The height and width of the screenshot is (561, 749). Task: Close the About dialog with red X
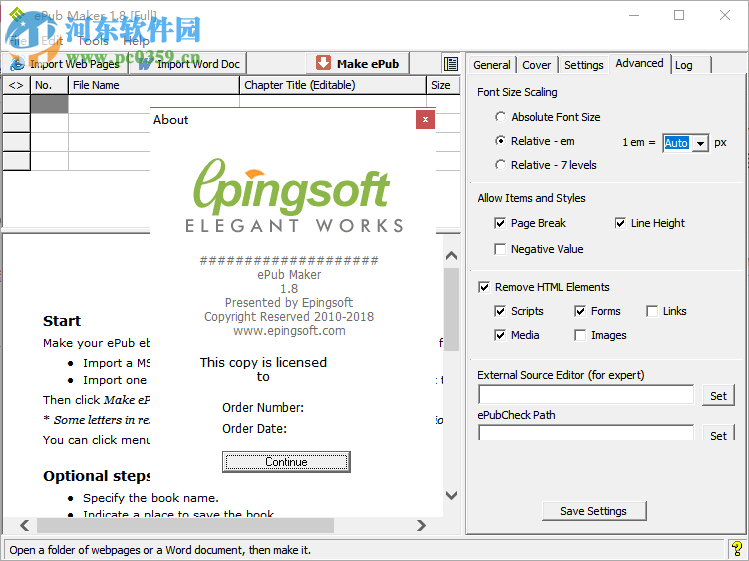[x=425, y=119]
